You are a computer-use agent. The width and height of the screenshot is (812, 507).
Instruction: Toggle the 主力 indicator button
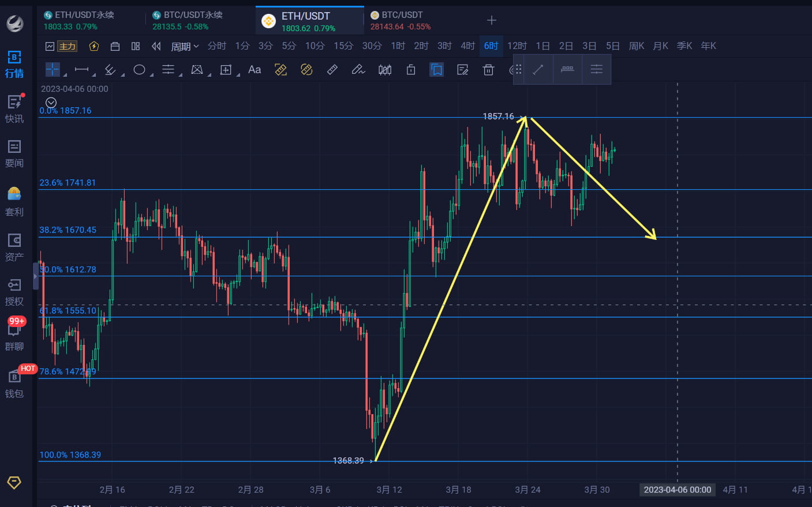(x=68, y=46)
